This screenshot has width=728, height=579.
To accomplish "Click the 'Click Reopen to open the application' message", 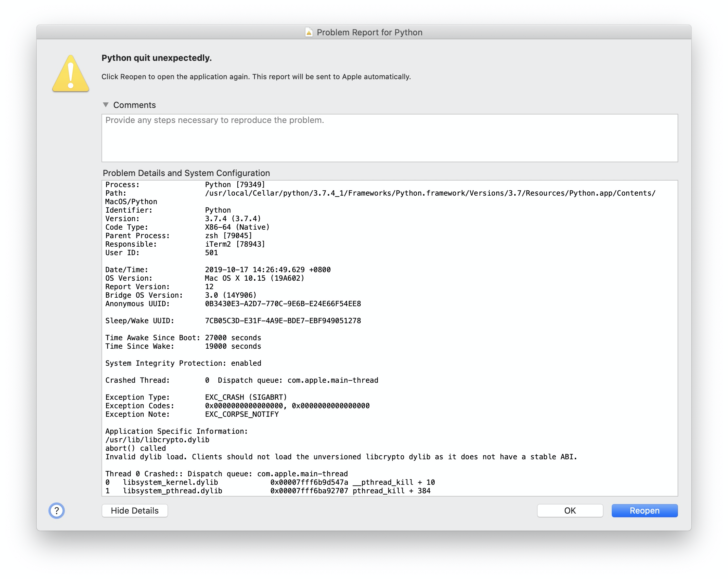I will pyautogui.click(x=256, y=77).
